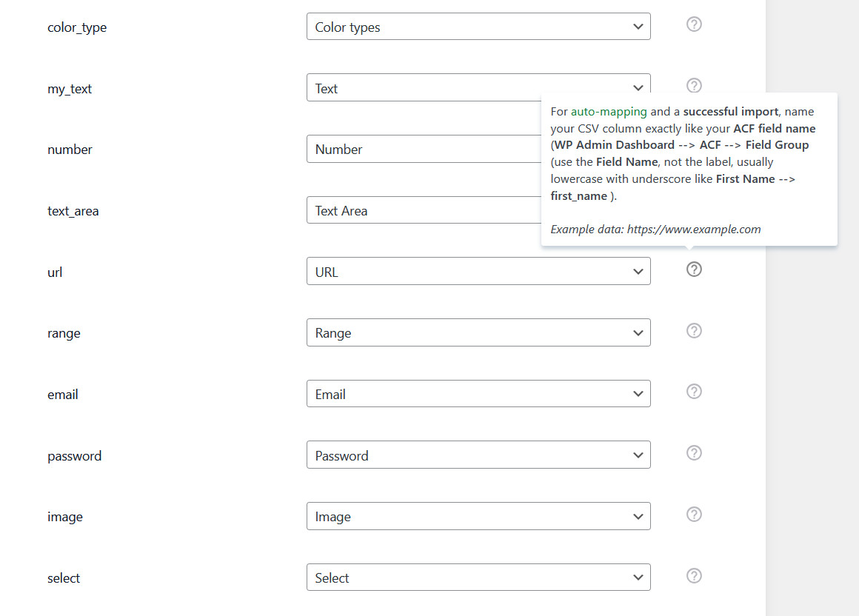Click the auto-mapping link in tooltip
The width and height of the screenshot is (859, 616).
tap(609, 112)
